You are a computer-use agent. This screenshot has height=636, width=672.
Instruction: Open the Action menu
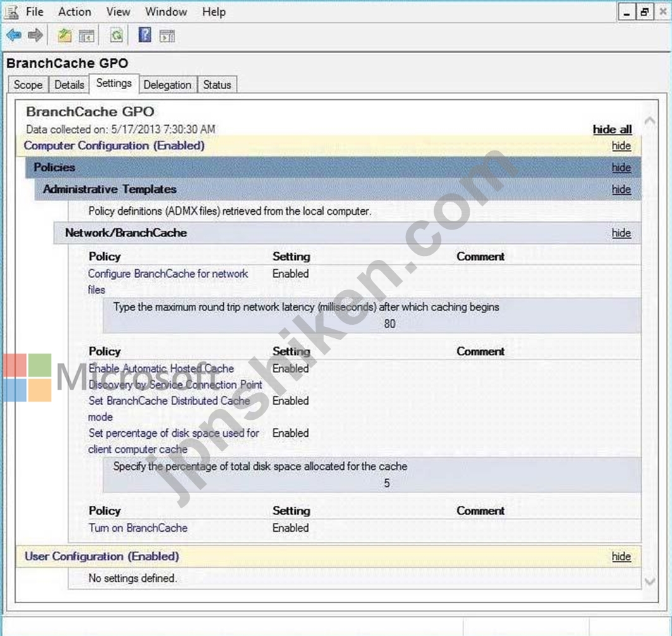click(75, 11)
